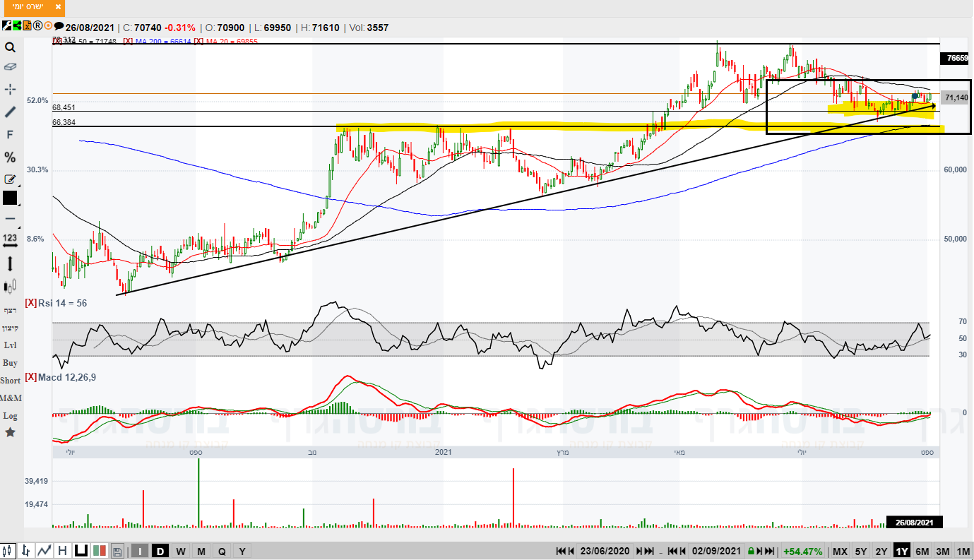Toggle the date range lock icon

pyautogui.click(x=752, y=551)
